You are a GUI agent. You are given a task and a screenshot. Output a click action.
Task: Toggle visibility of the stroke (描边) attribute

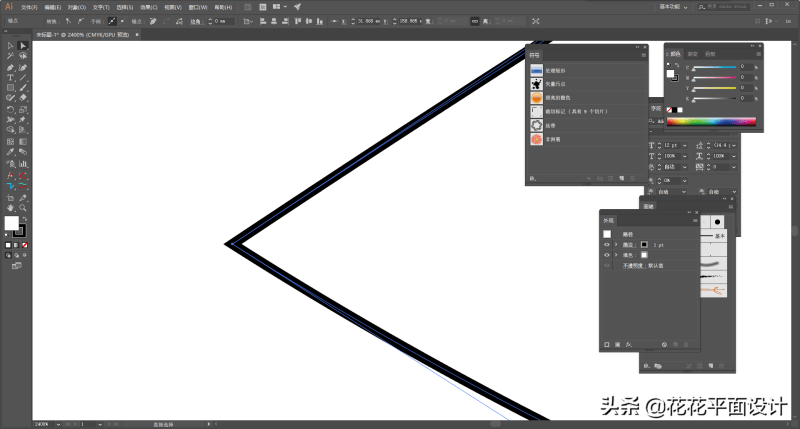(x=607, y=244)
